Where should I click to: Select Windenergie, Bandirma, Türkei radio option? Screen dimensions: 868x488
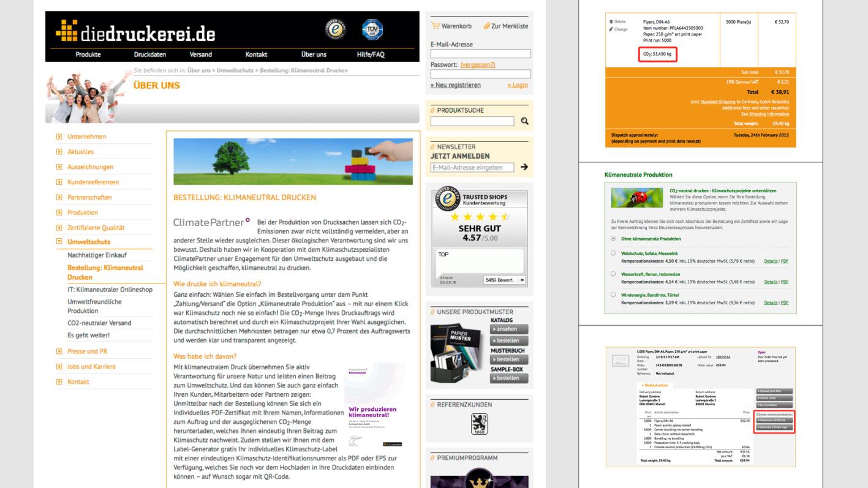[614, 295]
